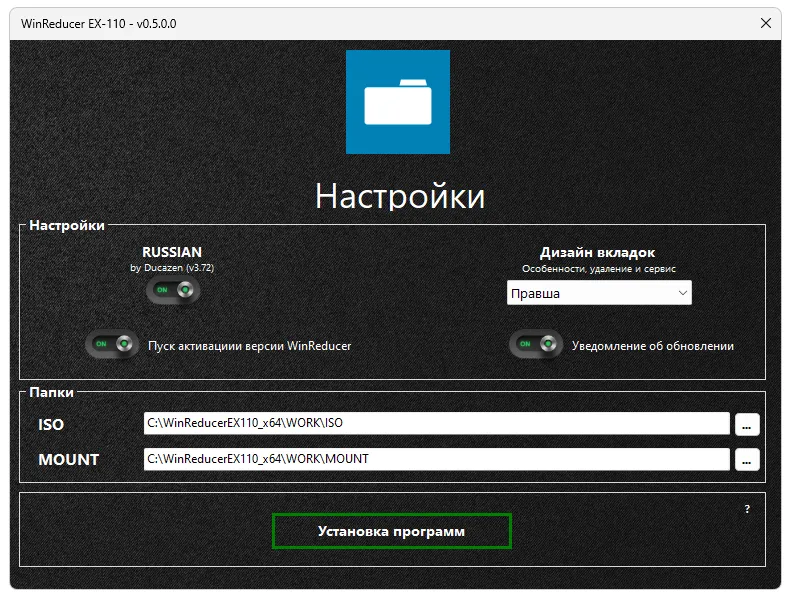The width and height of the screenshot is (785, 596).
Task: Close the WinReducer EX-110 window
Action: (x=765, y=23)
